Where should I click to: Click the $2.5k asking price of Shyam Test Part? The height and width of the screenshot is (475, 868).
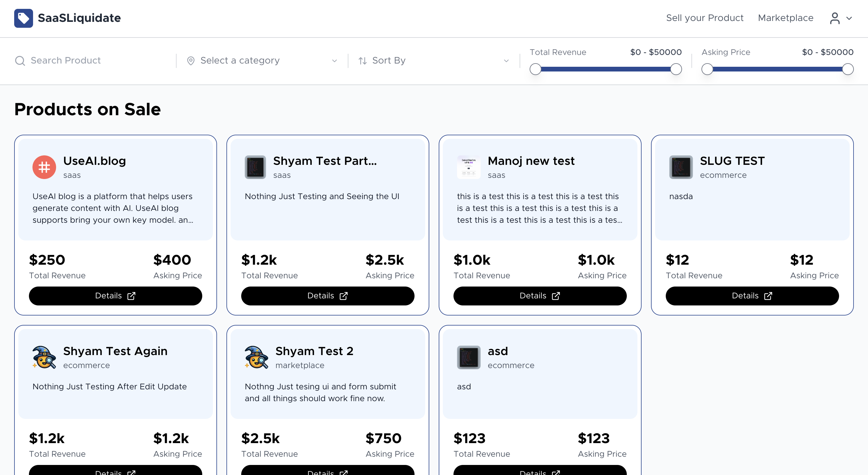(384, 260)
